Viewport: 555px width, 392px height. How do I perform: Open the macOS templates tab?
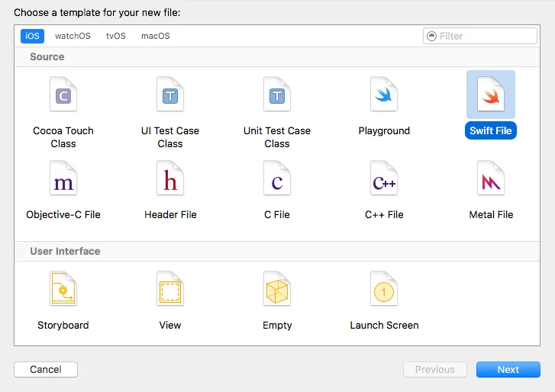coord(156,36)
